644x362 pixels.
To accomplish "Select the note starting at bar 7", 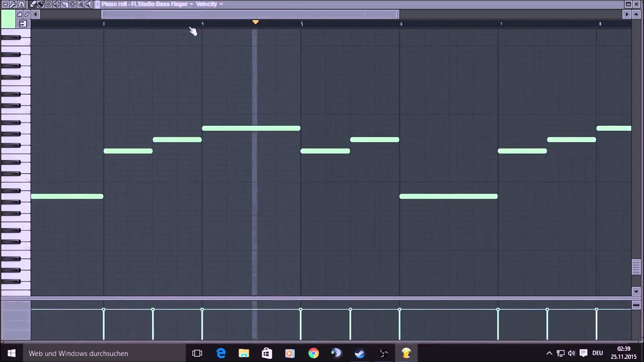I will point(522,151).
